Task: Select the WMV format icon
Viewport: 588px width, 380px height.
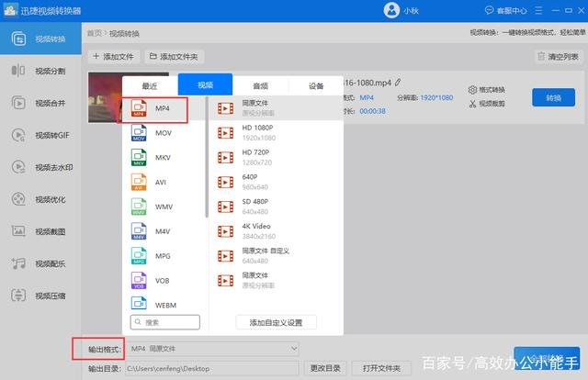Action: [x=139, y=207]
